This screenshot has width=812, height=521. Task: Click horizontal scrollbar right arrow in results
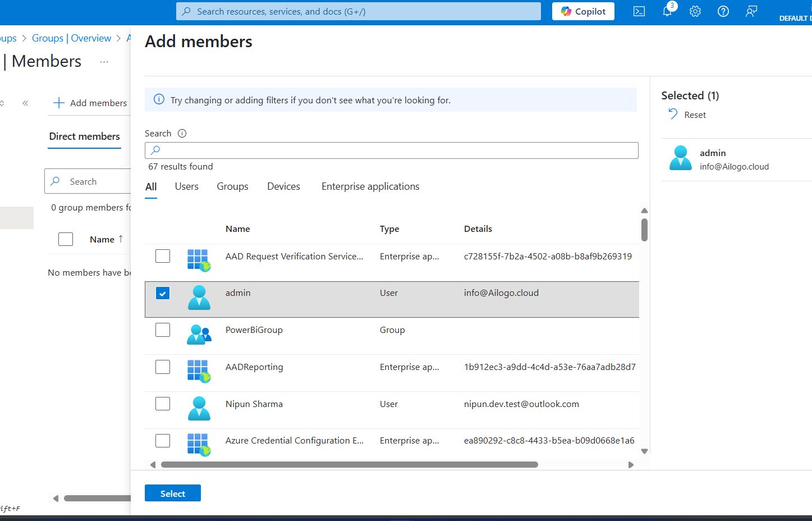(631, 465)
